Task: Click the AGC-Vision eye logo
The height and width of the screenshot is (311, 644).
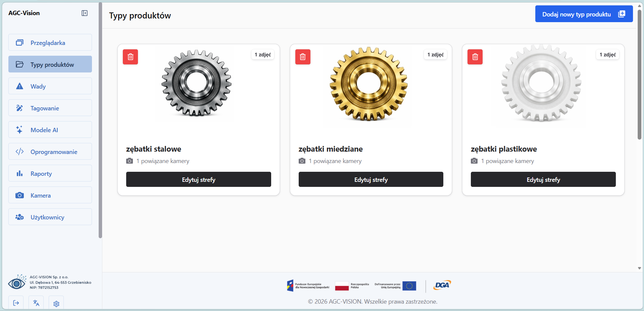Action: 17,282
